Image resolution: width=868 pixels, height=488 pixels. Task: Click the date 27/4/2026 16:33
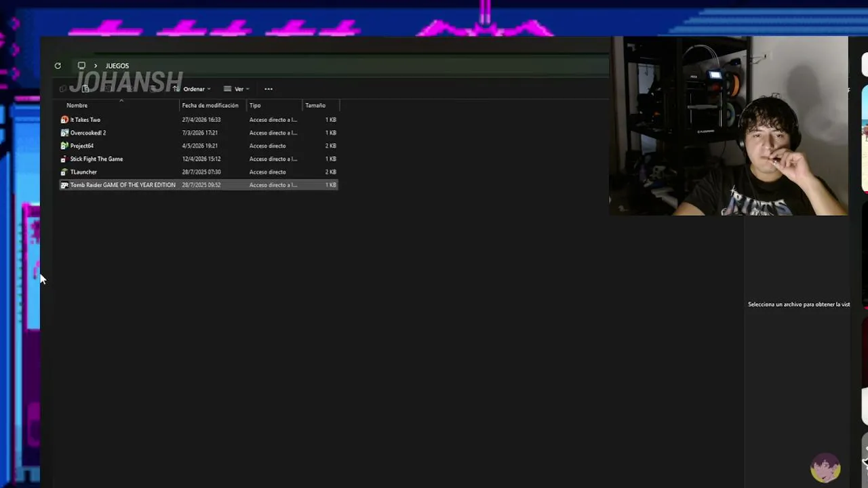(201, 120)
